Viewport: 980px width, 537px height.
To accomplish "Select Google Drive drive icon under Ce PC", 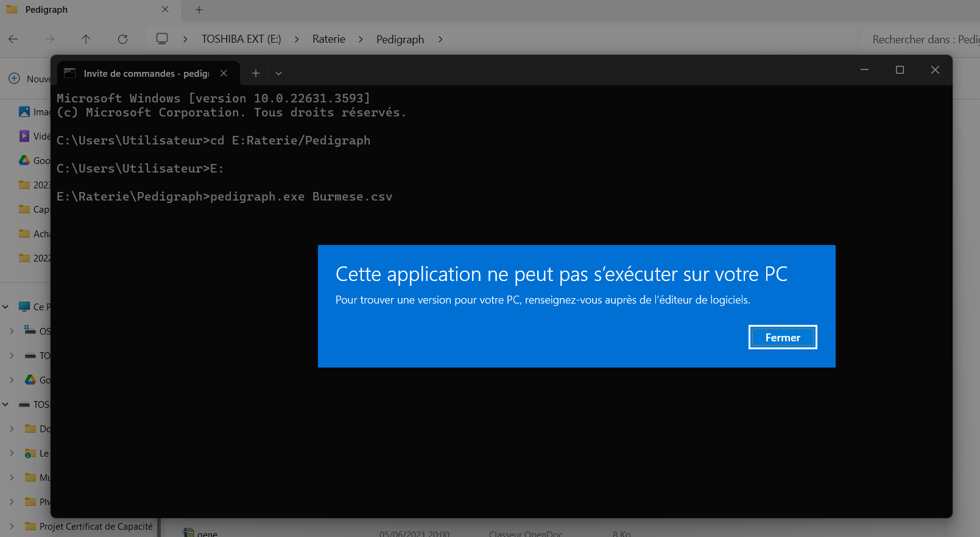I will pos(30,380).
